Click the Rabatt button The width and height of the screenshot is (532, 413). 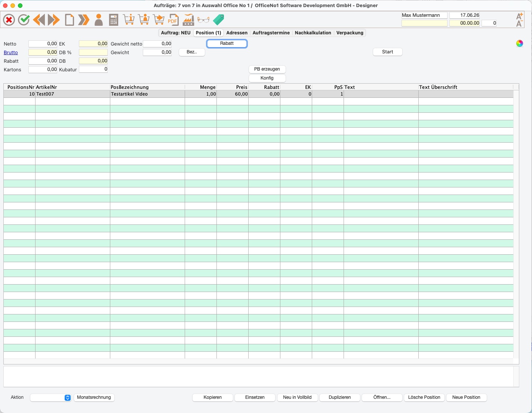click(x=227, y=44)
